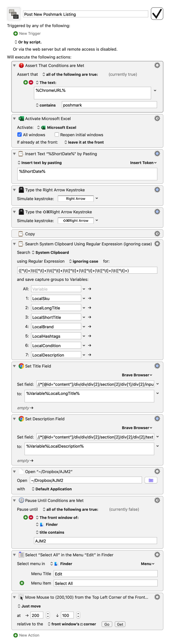Open gear menu for Assert That Conditions action
The height and width of the screenshot is (644, 170).
(x=157, y=65)
